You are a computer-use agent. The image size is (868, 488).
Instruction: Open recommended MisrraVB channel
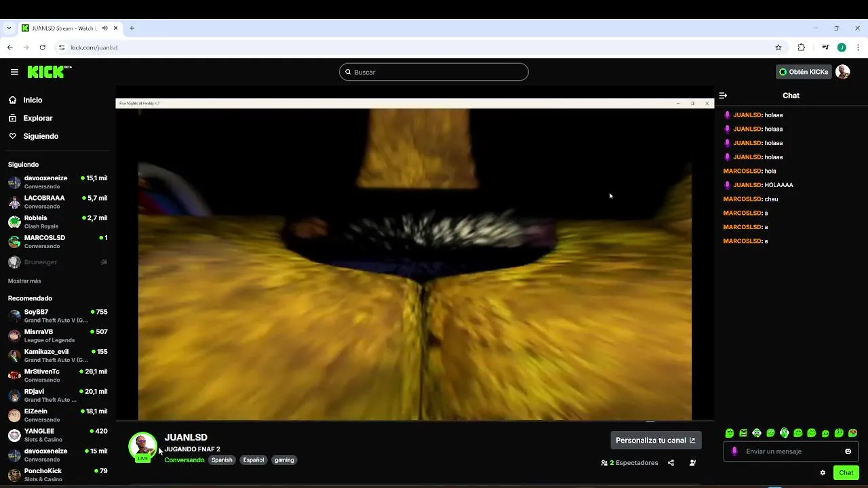coord(58,335)
